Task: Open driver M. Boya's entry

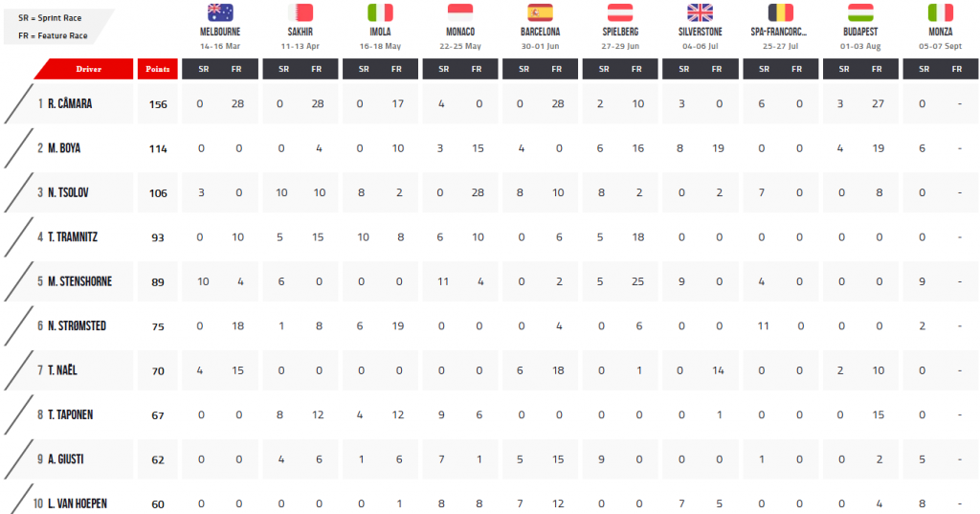Action: [64, 148]
